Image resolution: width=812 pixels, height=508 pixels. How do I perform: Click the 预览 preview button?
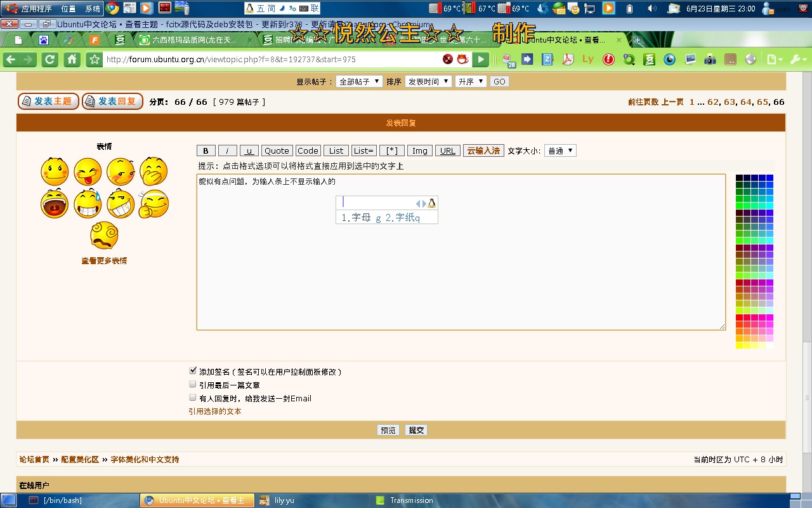point(388,430)
